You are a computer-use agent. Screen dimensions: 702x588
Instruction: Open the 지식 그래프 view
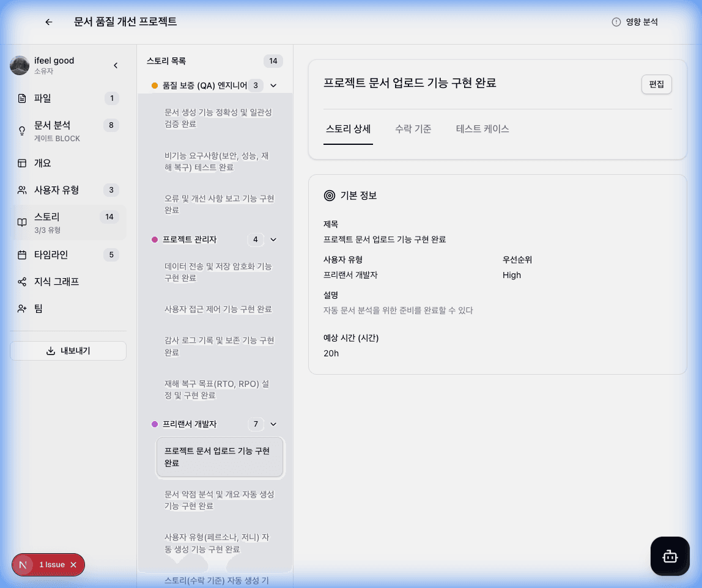tap(56, 282)
